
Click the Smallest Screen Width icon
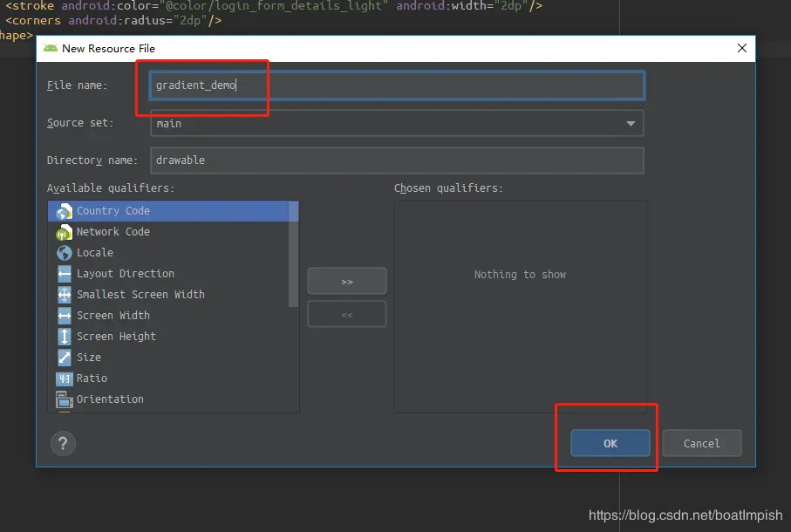(64, 295)
